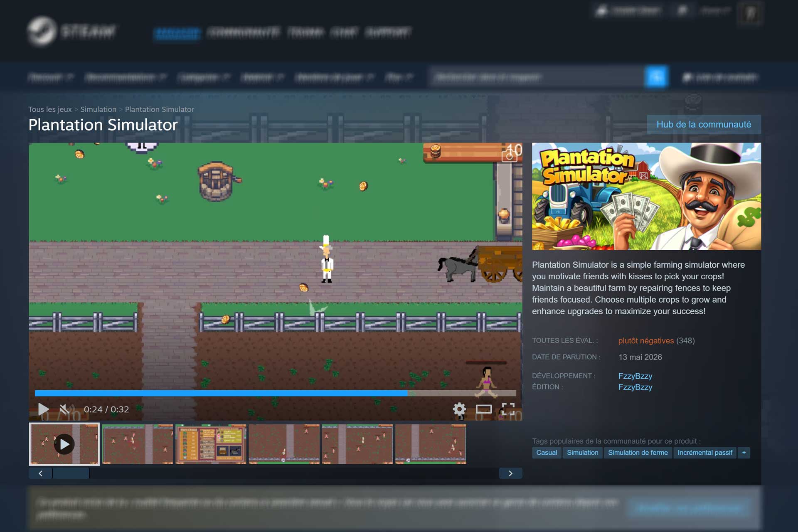Screen dimensions: 798x532
Task: Click the release date 13 mai 2026
Action: [640, 357]
